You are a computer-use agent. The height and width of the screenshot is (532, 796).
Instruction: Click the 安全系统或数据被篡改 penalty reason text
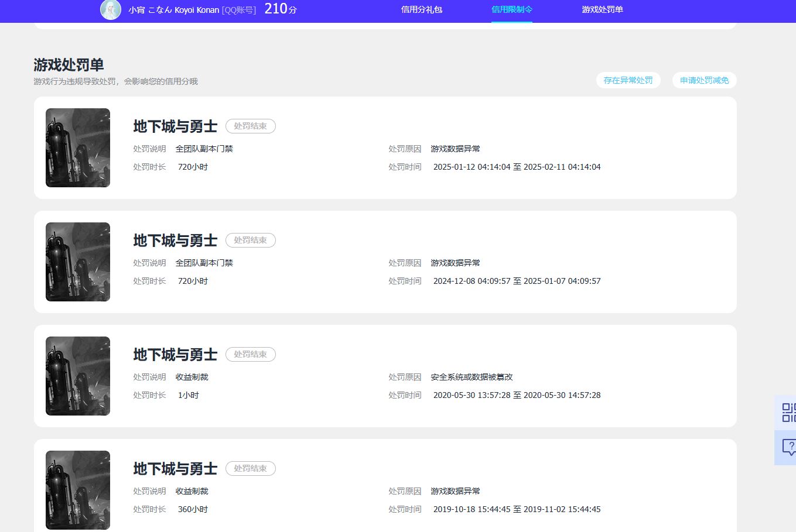point(472,377)
